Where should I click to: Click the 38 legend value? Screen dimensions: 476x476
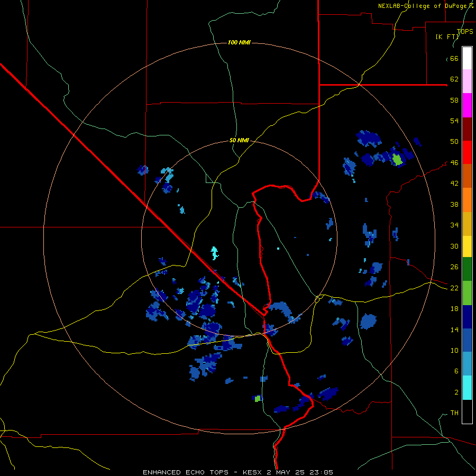click(454, 204)
